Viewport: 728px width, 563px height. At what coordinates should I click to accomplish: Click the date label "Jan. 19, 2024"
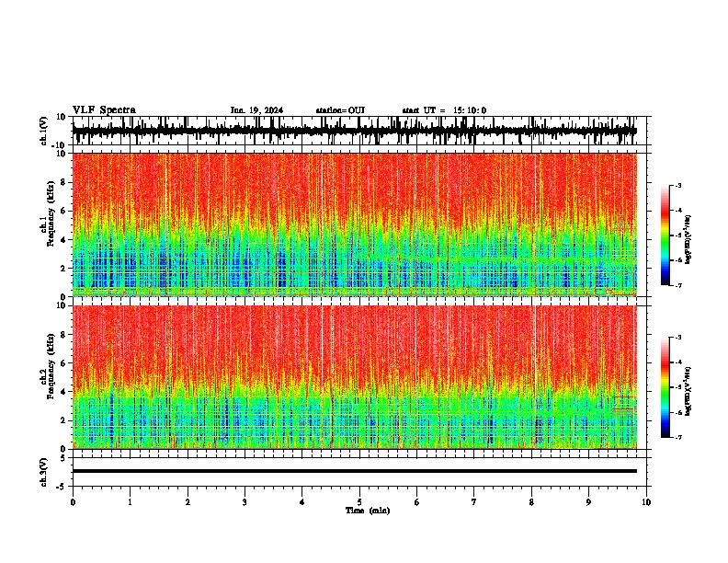pyautogui.click(x=256, y=110)
